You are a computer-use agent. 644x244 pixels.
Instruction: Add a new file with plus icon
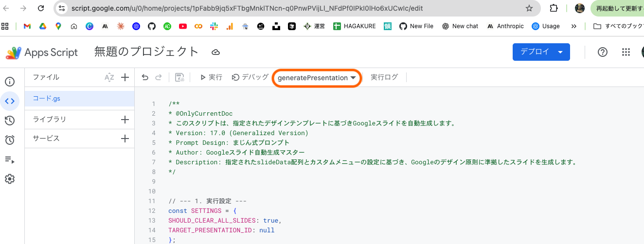click(x=125, y=77)
